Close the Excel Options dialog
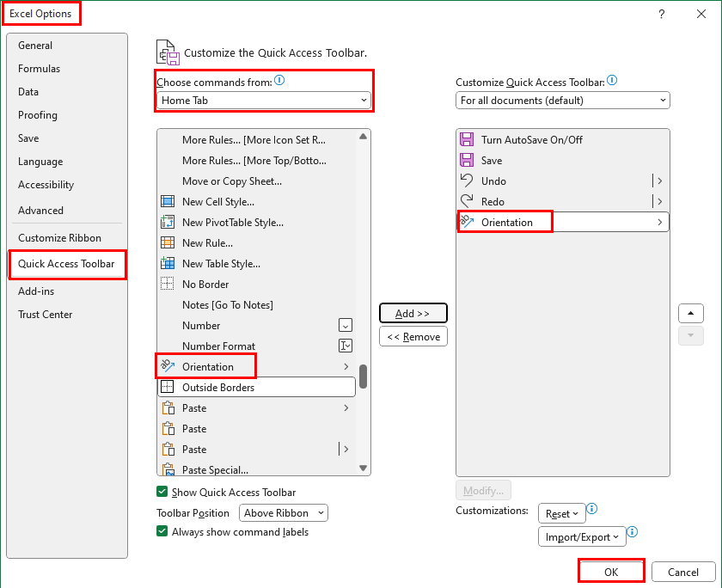Image resolution: width=722 pixels, height=588 pixels. pos(701,14)
